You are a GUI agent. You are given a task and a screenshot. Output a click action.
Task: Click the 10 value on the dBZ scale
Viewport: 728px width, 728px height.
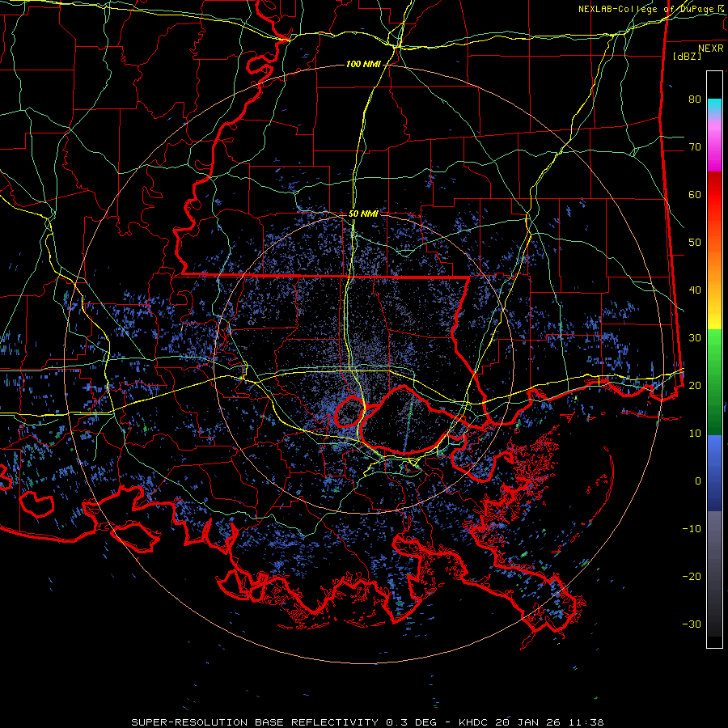695,434
